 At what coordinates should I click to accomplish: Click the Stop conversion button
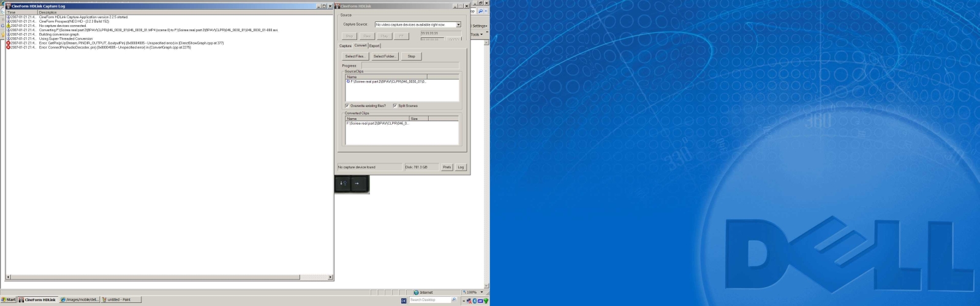pyautogui.click(x=411, y=56)
